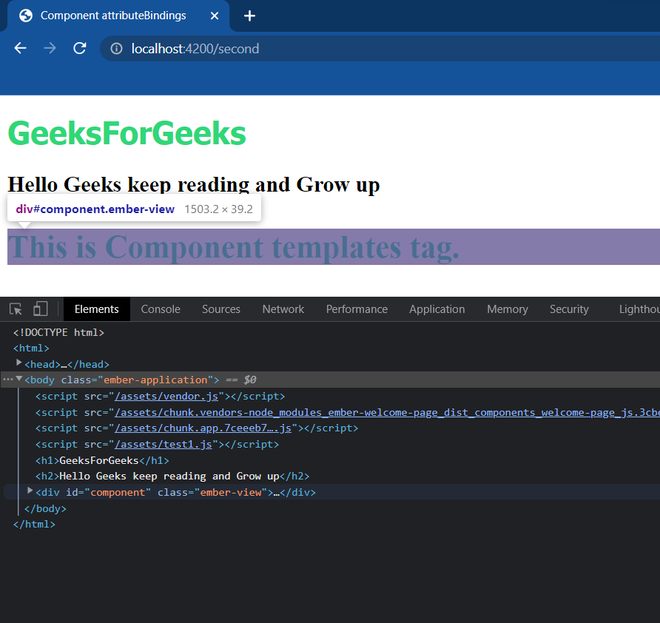
Task: Reload the localhost page
Action: (x=80, y=49)
